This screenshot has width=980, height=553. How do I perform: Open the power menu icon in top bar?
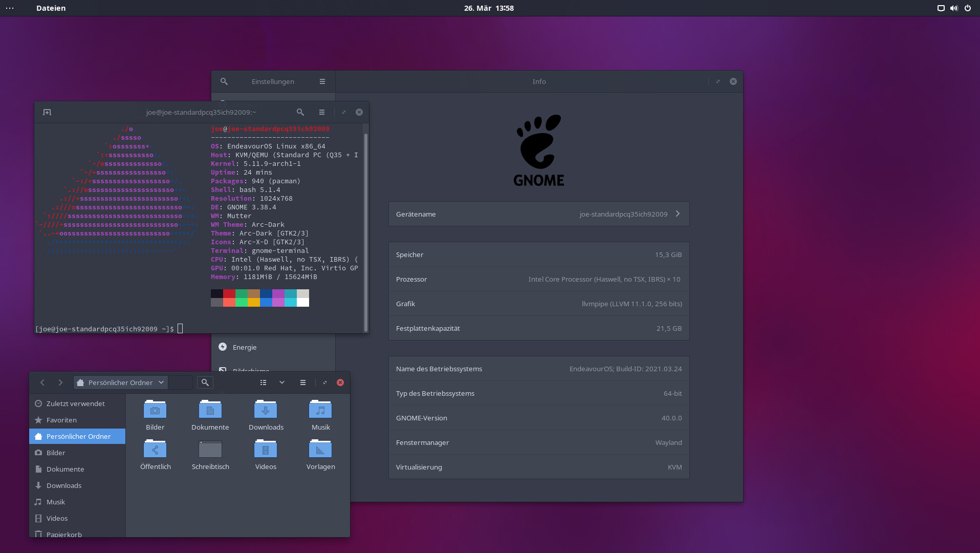point(968,8)
